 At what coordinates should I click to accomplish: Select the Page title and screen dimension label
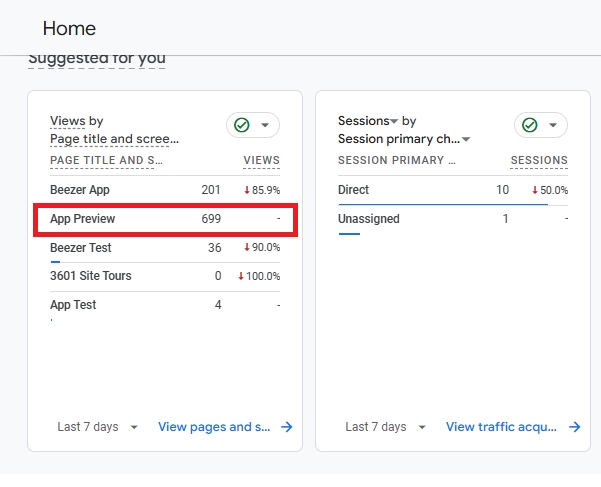tap(114, 139)
